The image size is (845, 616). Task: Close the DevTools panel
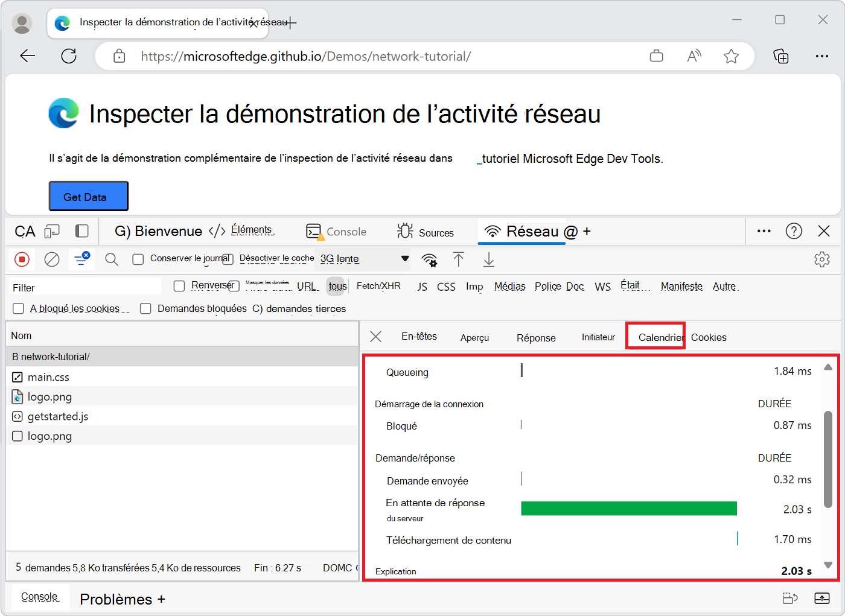point(824,231)
